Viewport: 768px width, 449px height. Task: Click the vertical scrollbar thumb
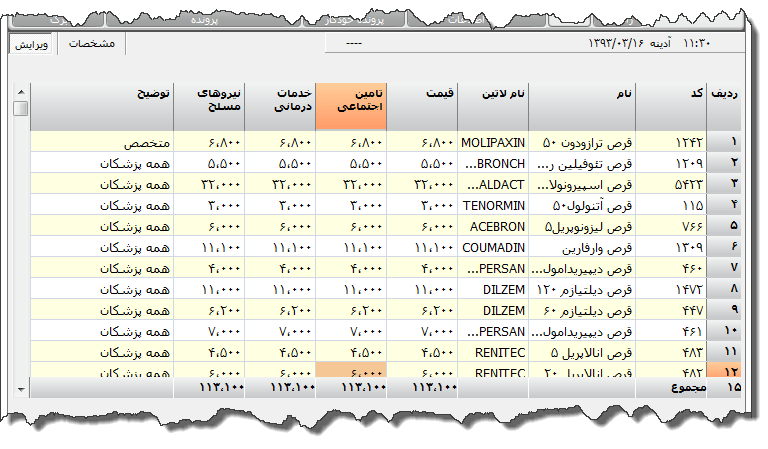21,108
